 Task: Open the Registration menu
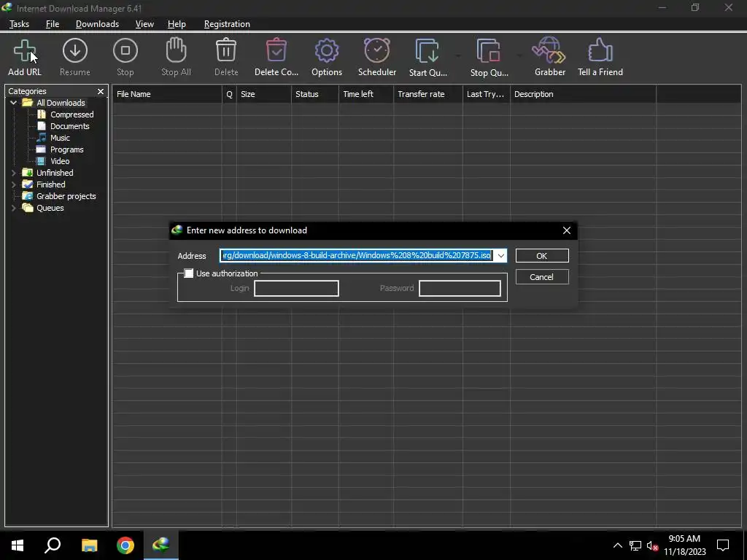[x=227, y=24]
